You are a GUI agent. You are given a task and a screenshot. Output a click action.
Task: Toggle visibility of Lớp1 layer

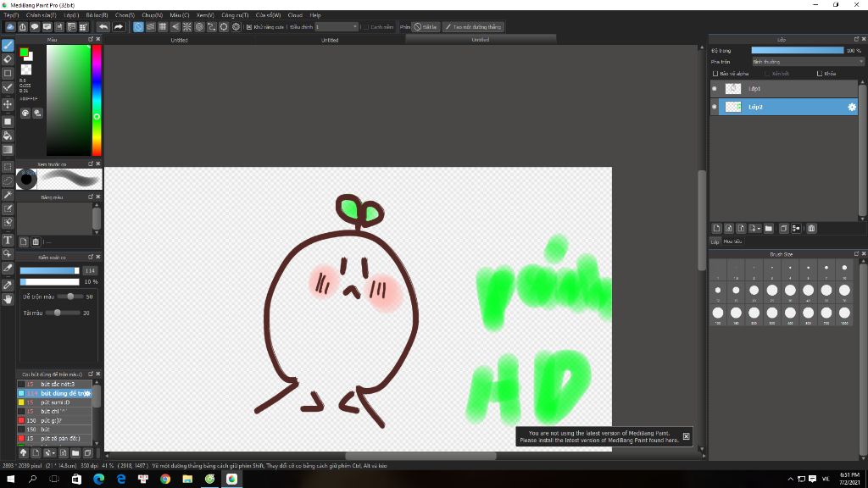click(714, 88)
